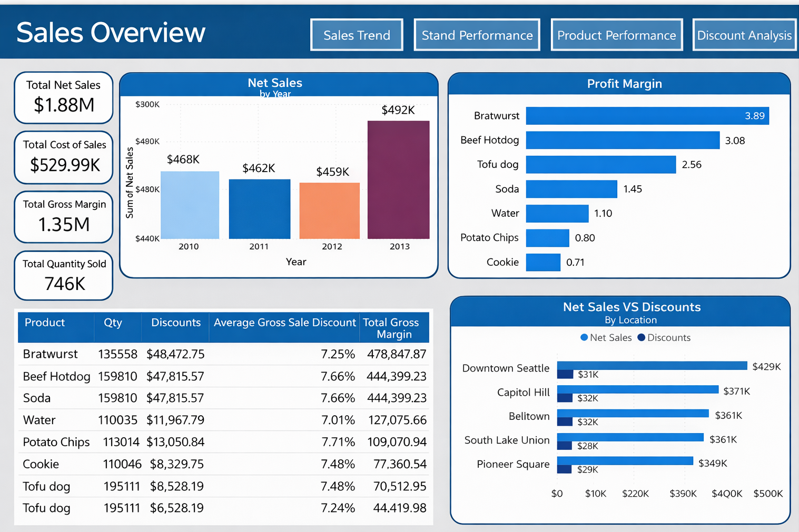
Task: Navigate to Product Performance
Action: click(x=616, y=35)
